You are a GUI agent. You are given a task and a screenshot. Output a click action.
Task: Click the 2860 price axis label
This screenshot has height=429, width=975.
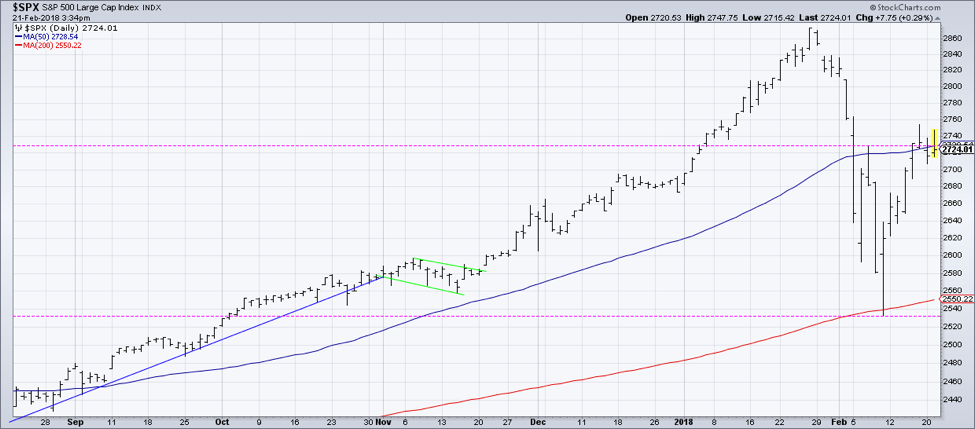coord(953,38)
